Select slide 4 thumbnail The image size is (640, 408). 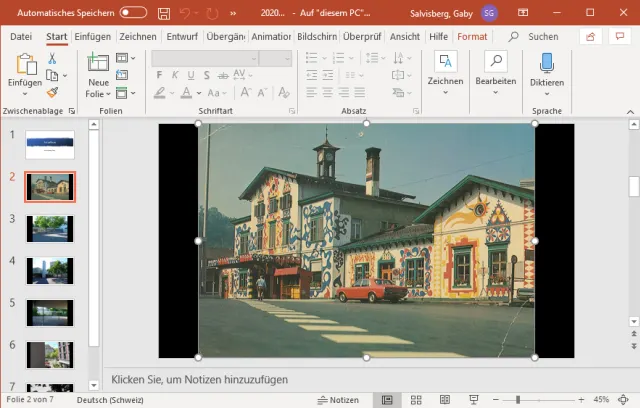point(49,270)
